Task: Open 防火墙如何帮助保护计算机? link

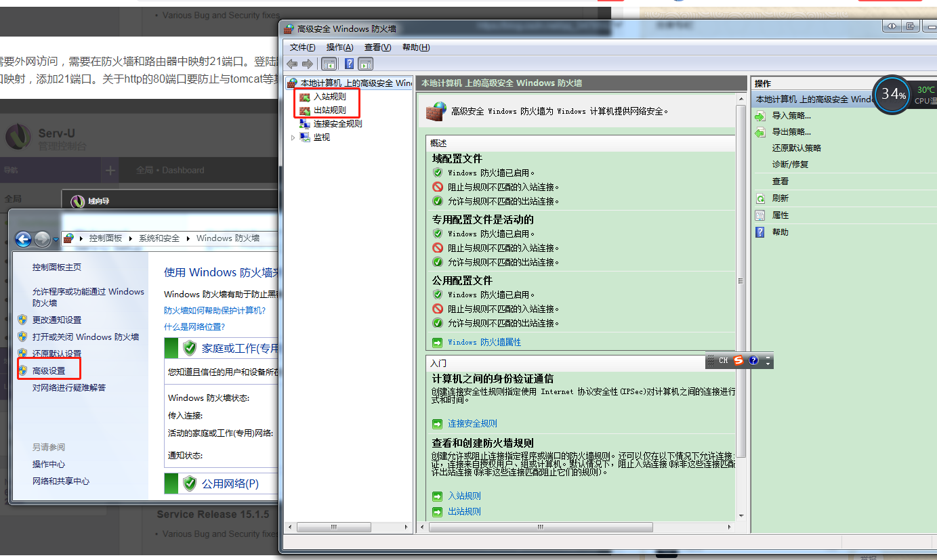Action: click(215, 311)
